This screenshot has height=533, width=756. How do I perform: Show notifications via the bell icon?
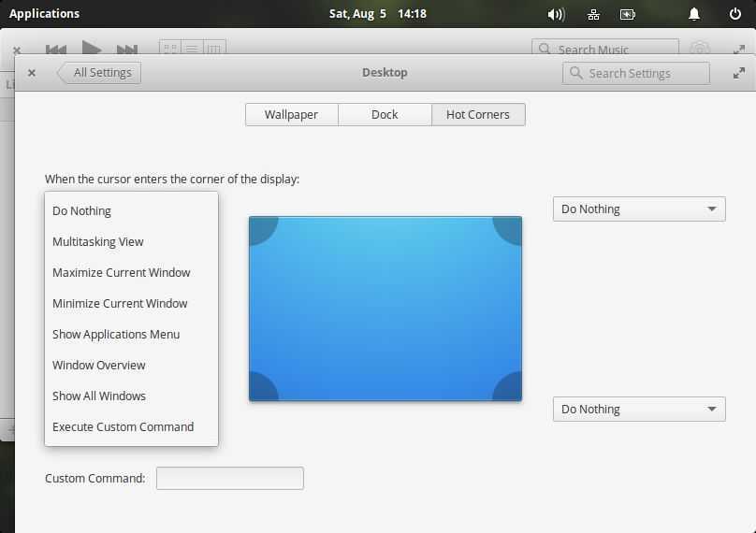tap(694, 14)
